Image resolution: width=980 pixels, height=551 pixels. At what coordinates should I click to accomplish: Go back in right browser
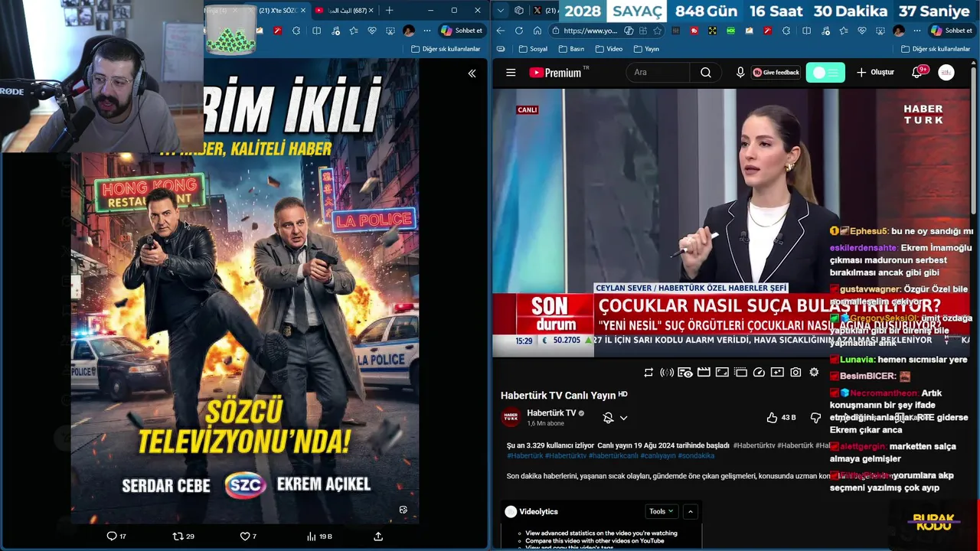(500, 31)
